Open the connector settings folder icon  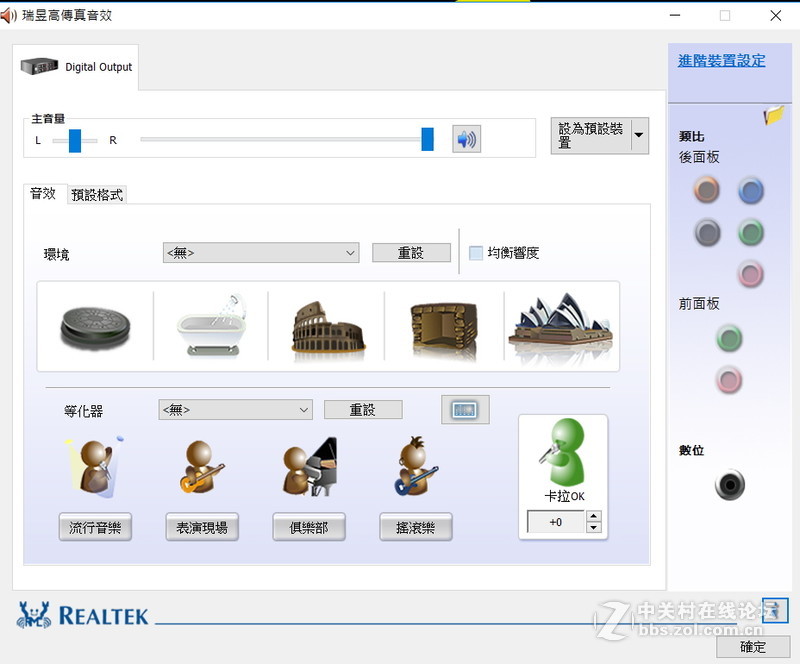click(773, 115)
